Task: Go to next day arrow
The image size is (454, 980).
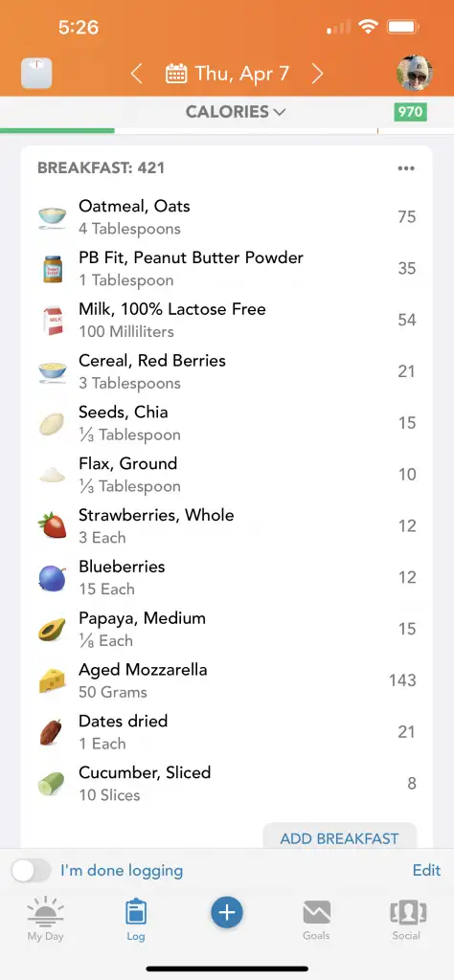Action: [x=318, y=74]
